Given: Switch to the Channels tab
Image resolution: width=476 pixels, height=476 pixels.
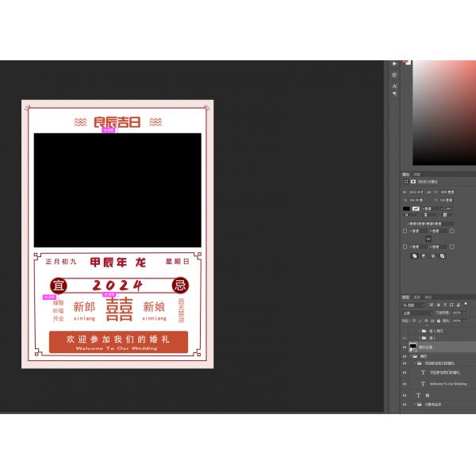Looking at the screenshot, I should tap(417, 297).
